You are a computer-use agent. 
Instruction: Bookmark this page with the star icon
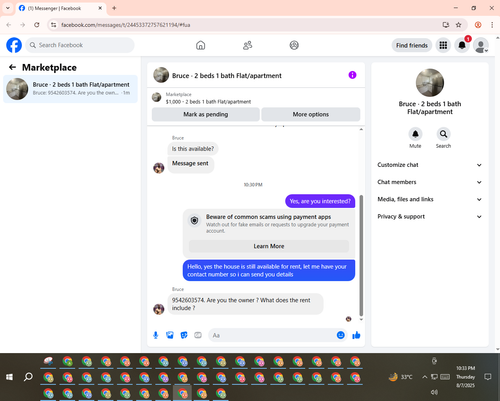[x=459, y=25]
